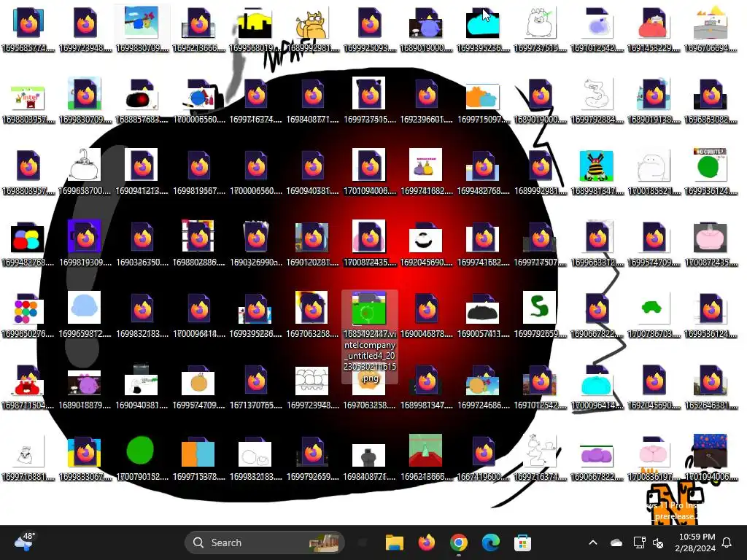
Task: Select the 1667419600 Firefox file icon
Action: pos(483,458)
